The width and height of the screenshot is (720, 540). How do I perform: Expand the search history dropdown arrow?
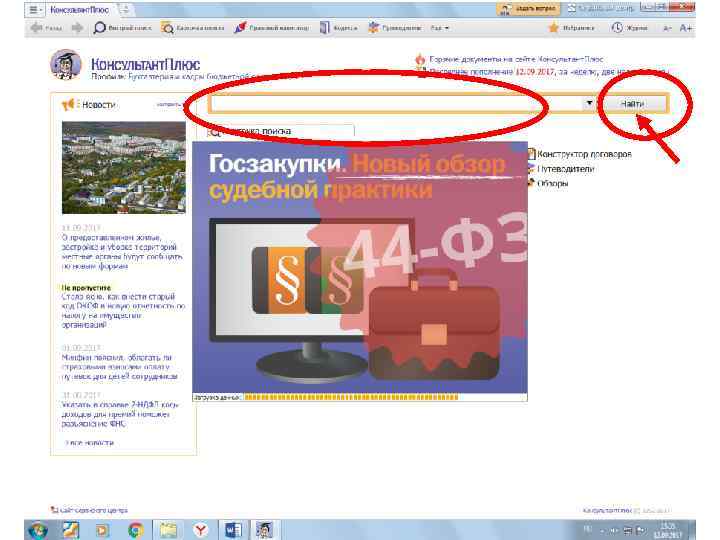[x=589, y=103]
